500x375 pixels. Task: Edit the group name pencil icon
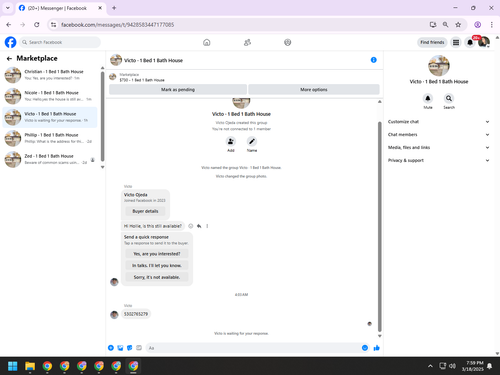[252, 141]
